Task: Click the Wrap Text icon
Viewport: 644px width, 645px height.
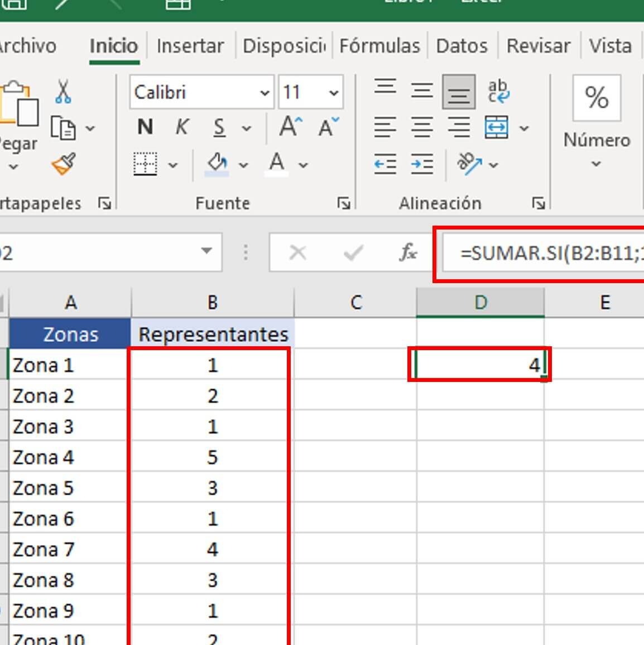Action: [498, 92]
